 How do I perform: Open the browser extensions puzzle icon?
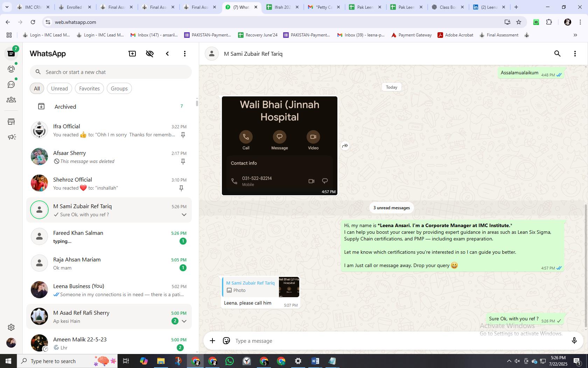point(549,22)
